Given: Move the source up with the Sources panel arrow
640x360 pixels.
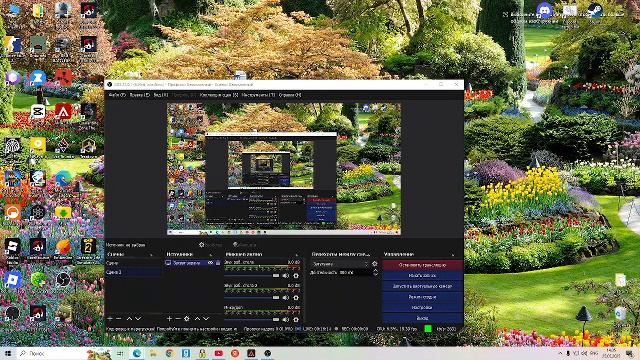Looking at the screenshot, I should pyautogui.click(x=197, y=319).
